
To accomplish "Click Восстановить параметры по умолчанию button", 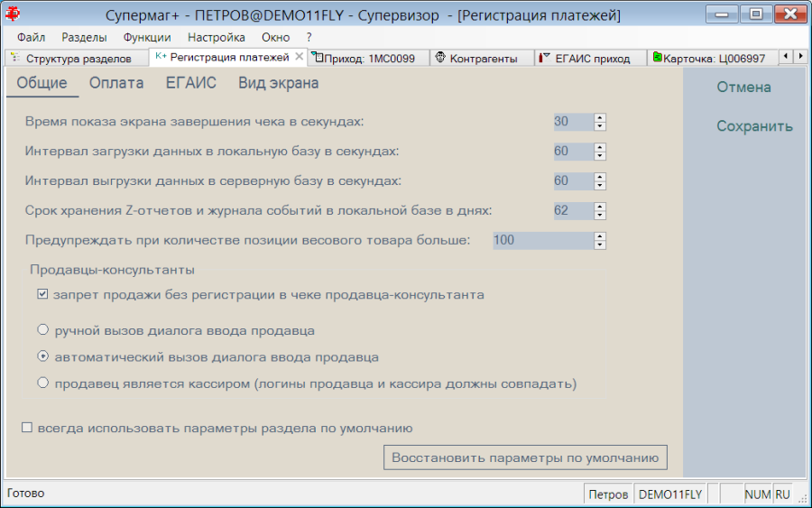I will [x=525, y=457].
